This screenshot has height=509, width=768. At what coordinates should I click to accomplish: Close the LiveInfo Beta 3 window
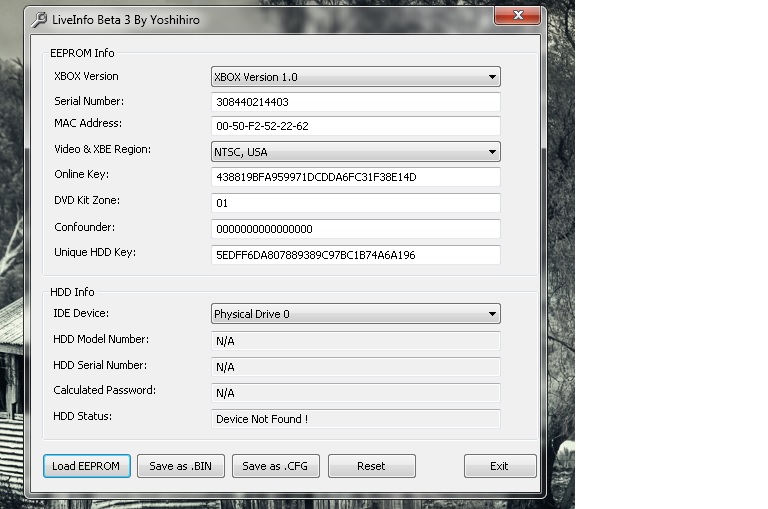518,15
